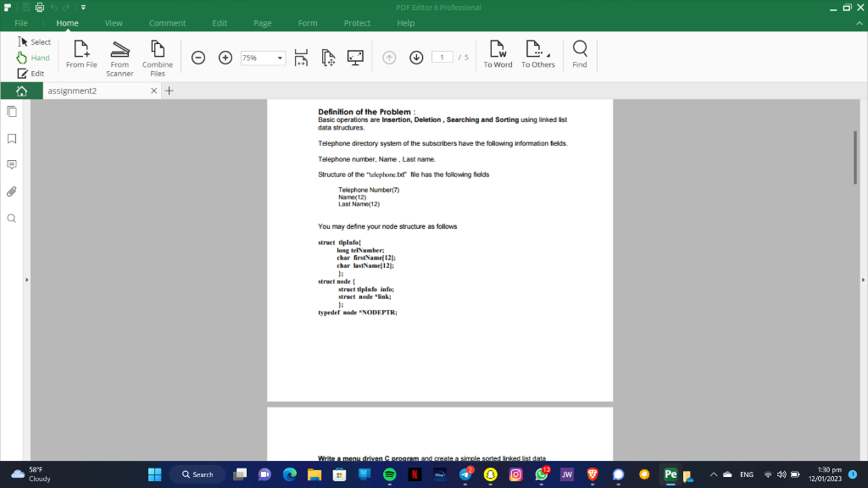Open the attachments panel
868x488 pixels.
click(x=12, y=191)
